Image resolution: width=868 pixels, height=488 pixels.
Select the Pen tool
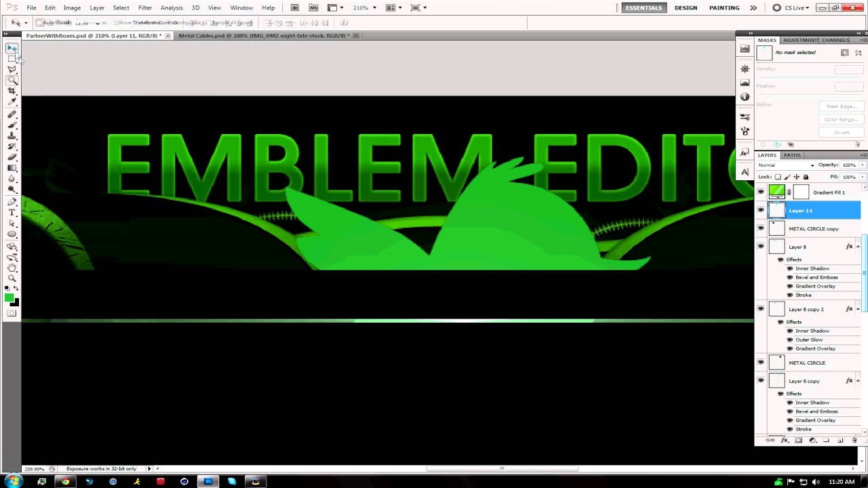click(x=12, y=202)
